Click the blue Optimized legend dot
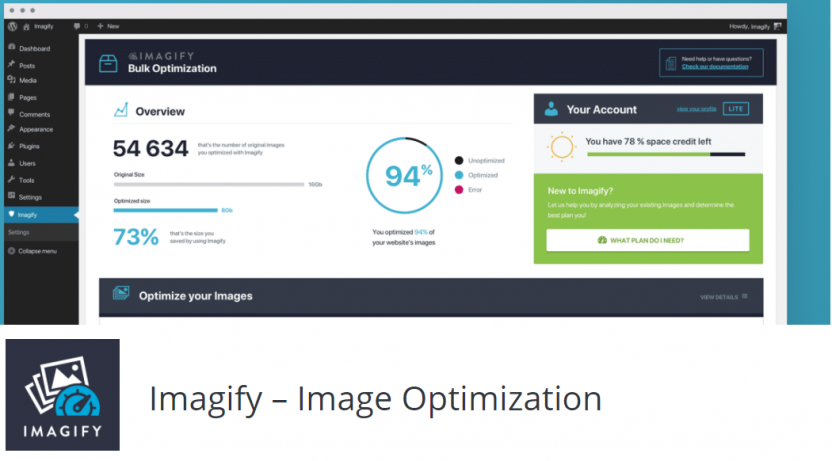The width and height of the screenshot is (832, 461). pyautogui.click(x=459, y=175)
